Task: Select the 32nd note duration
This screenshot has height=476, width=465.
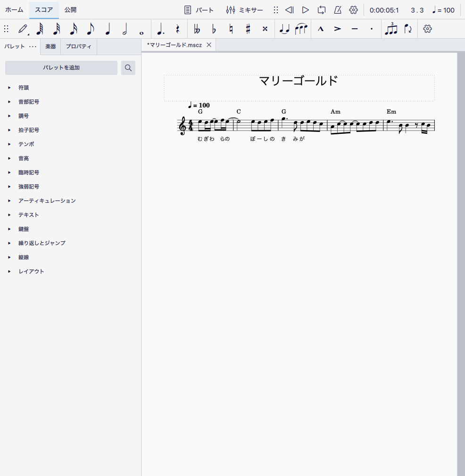Action: tap(57, 29)
